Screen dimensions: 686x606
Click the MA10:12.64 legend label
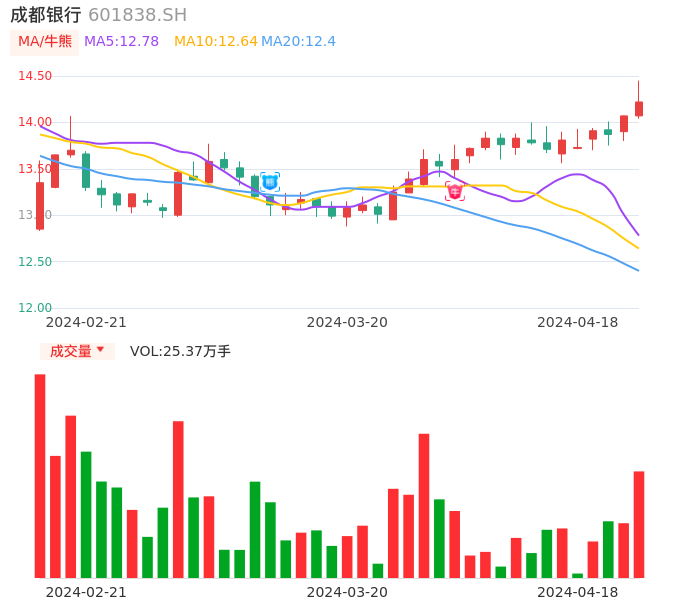(x=216, y=42)
